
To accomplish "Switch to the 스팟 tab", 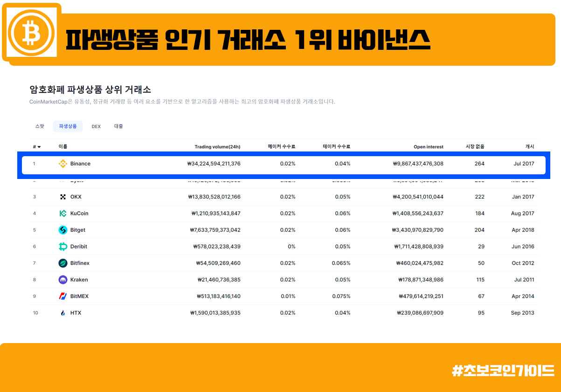I will click(40, 126).
